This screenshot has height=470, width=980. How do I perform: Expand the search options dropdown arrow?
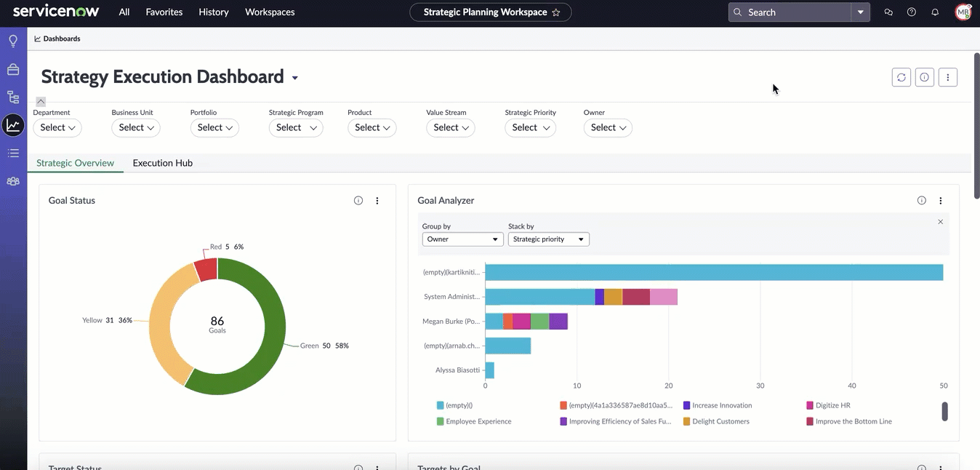pyautogui.click(x=861, y=12)
